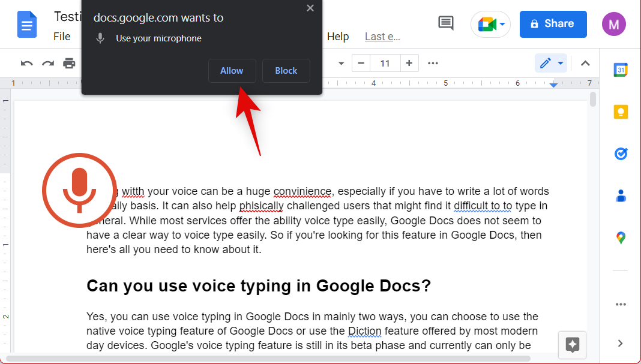Viewport: 641px width, 364px height.
Task: Open Google Calendar side panel
Action: tap(621, 70)
